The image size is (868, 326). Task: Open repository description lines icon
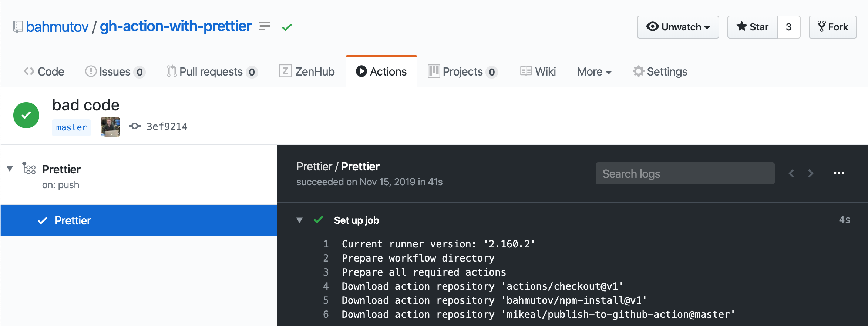[265, 26]
